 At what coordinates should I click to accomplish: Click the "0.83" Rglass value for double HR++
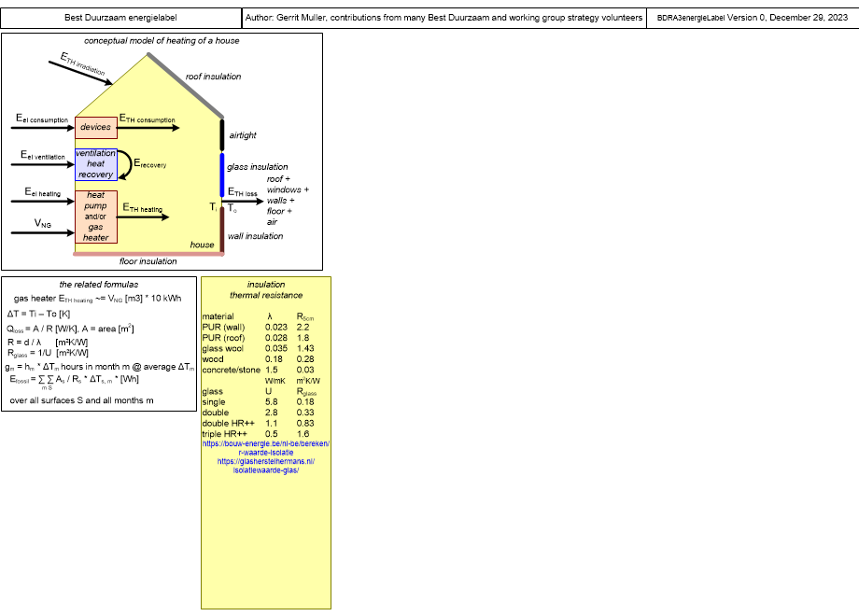(x=305, y=423)
